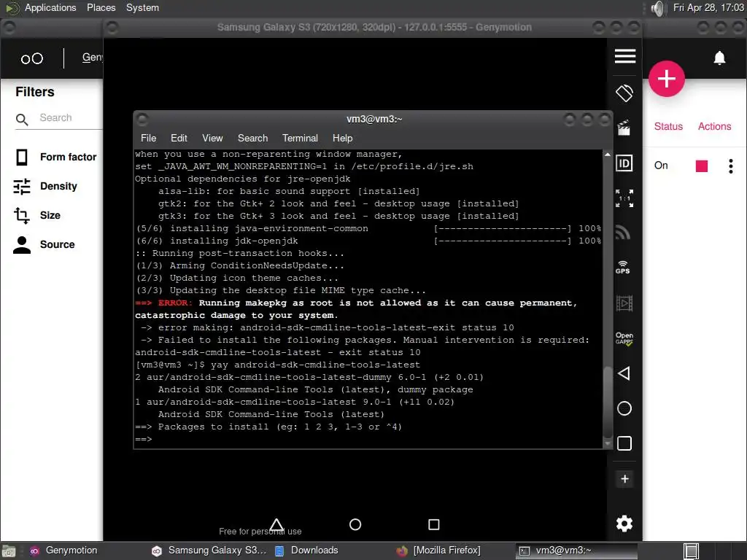Image resolution: width=747 pixels, height=560 pixels.
Task: Click the Actions column header
Action: pos(714,126)
